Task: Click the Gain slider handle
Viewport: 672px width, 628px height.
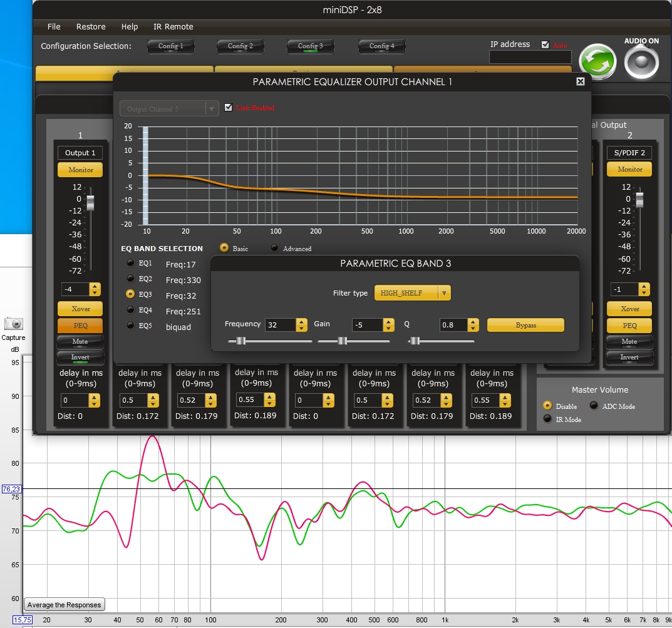Action: click(x=342, y=341)
